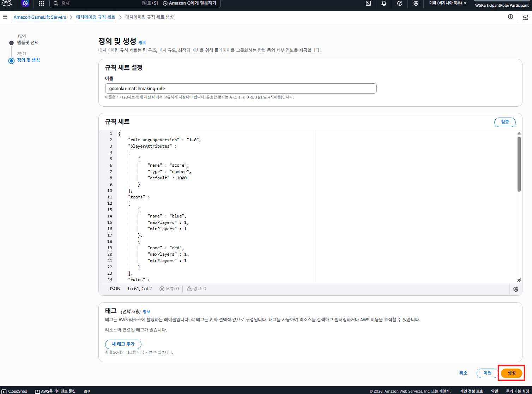This screenshot has width=532, height=394.
Task: Open the notifications bell icon
Action: pos(384,3)
